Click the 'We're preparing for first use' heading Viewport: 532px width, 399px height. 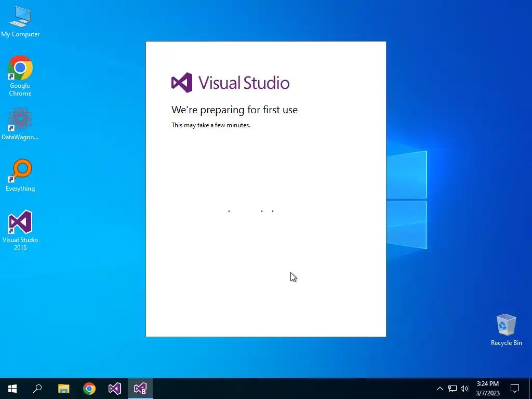click(234, 110)
